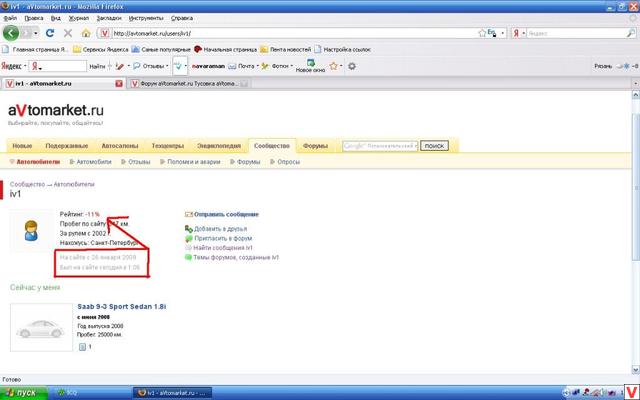The height and width of the screenshot is (400, 640).
Task: Open the Журнал menu
Action: coord(78,18)
